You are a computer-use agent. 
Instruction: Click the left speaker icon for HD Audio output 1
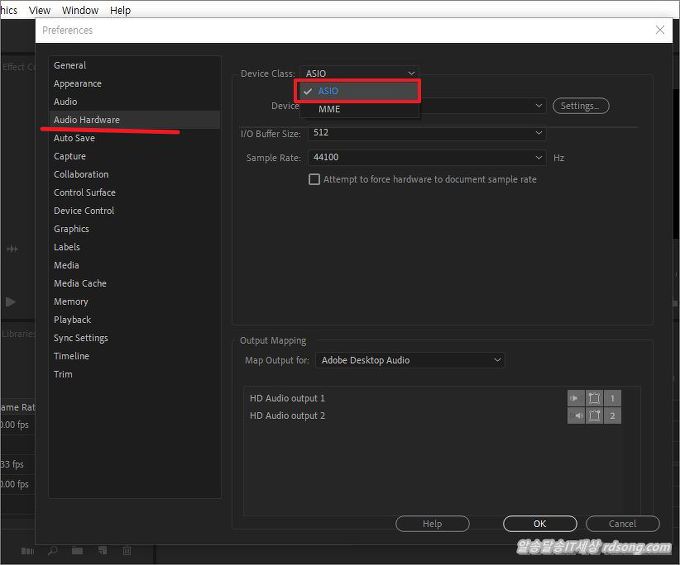576,398
